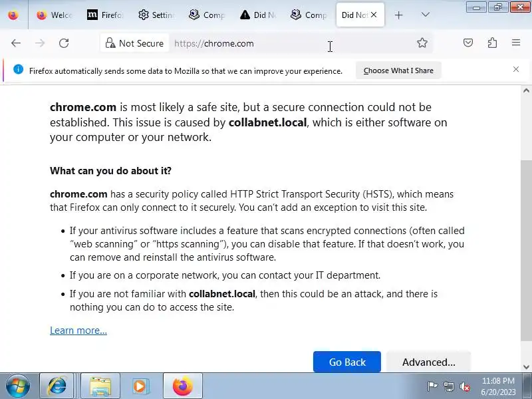This screenshot has height=399, width=532.
Task: Follow the Learn more... link
Action: (x=78, y=331)
